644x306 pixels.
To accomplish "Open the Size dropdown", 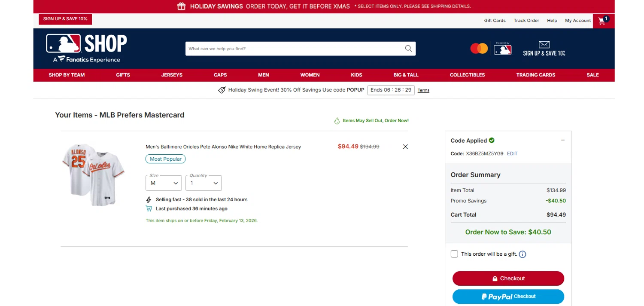I will tap(164, 183).
